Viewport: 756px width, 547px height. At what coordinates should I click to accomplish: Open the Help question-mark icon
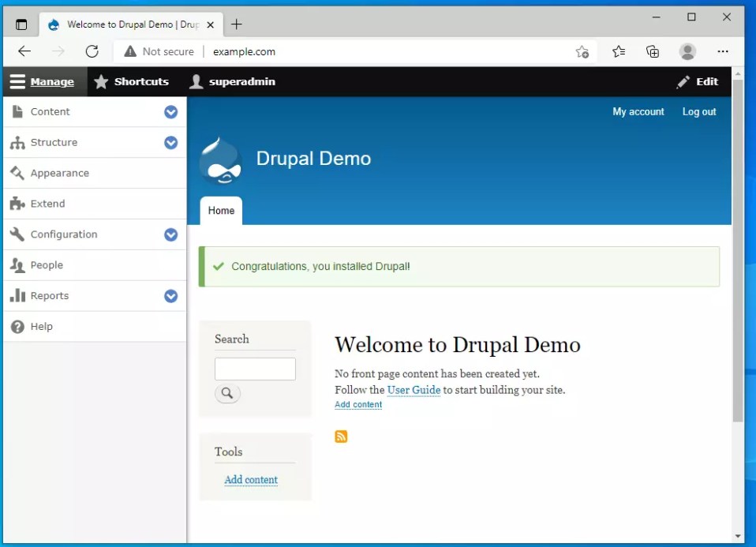click(x=17, y=326)
